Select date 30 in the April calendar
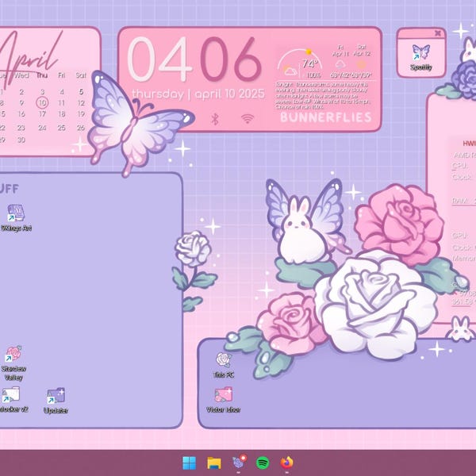Image resolution: width=476 pixels, height=476 pixels. 21,140
